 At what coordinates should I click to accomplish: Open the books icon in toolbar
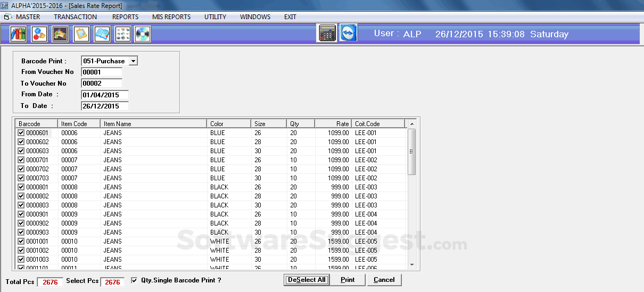pos(19,34)
